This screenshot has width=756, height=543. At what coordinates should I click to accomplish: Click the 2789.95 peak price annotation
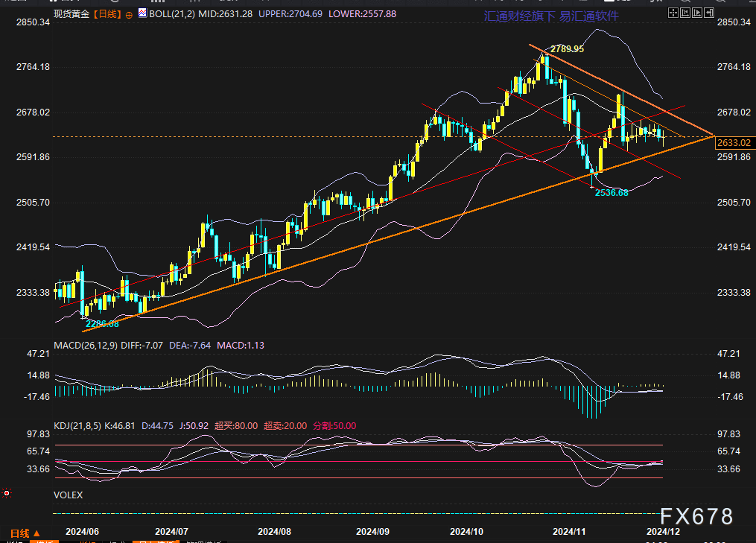click(x=567, y=48)
